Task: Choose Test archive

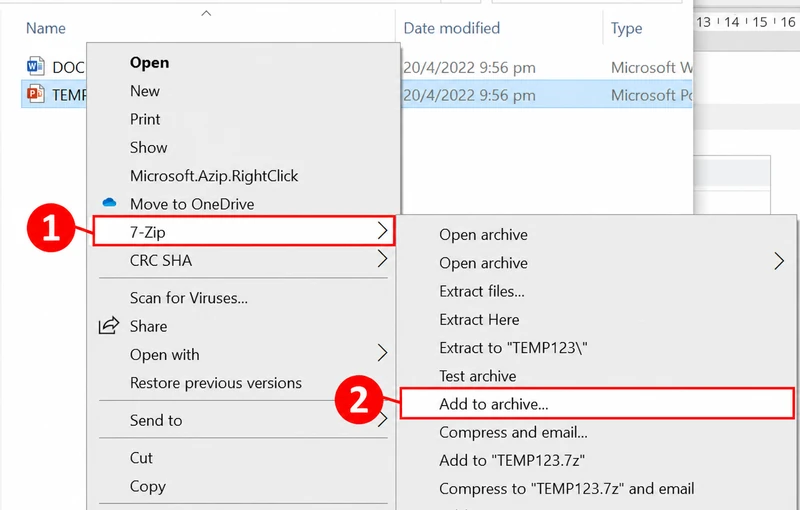Action: coord(478,376)
